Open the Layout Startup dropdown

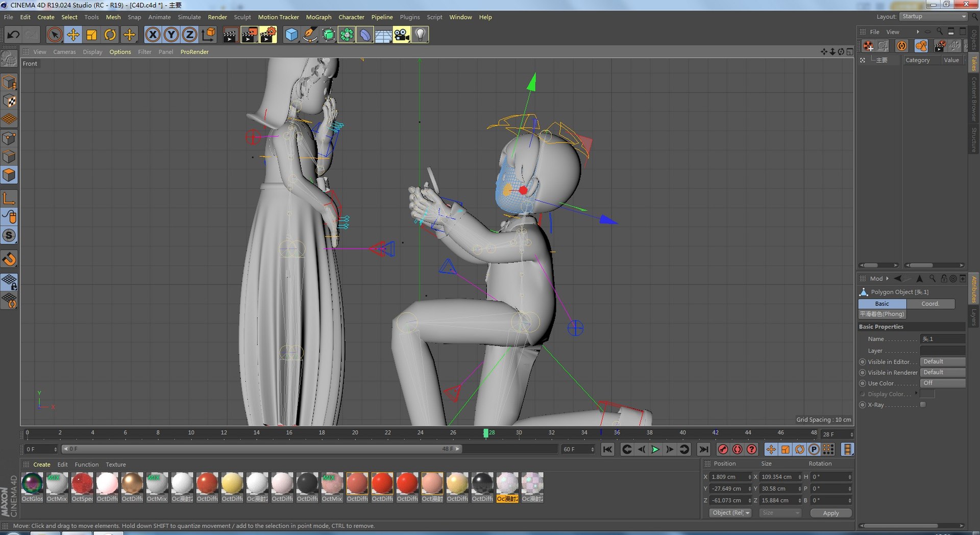tap(934, 16)
